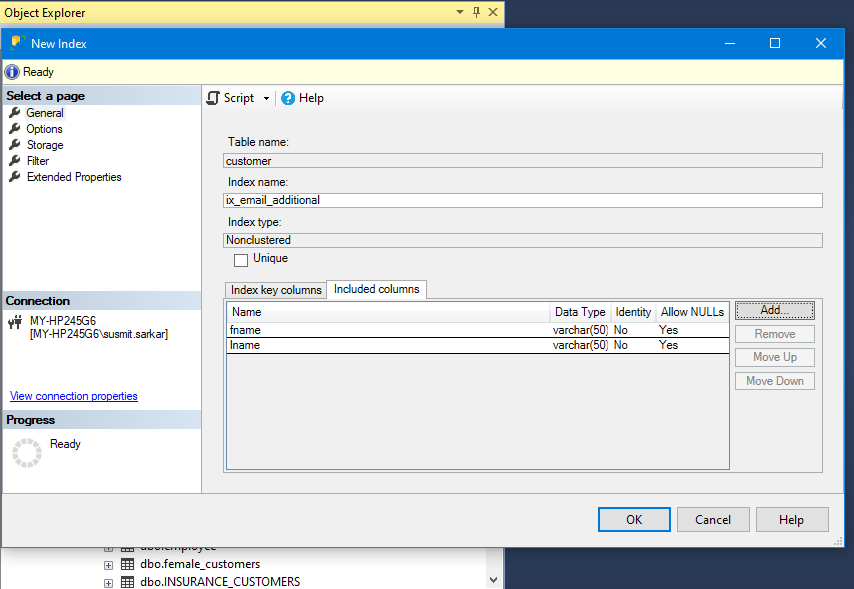
Task: Open View connection properties link
Action: coord(74,396)
